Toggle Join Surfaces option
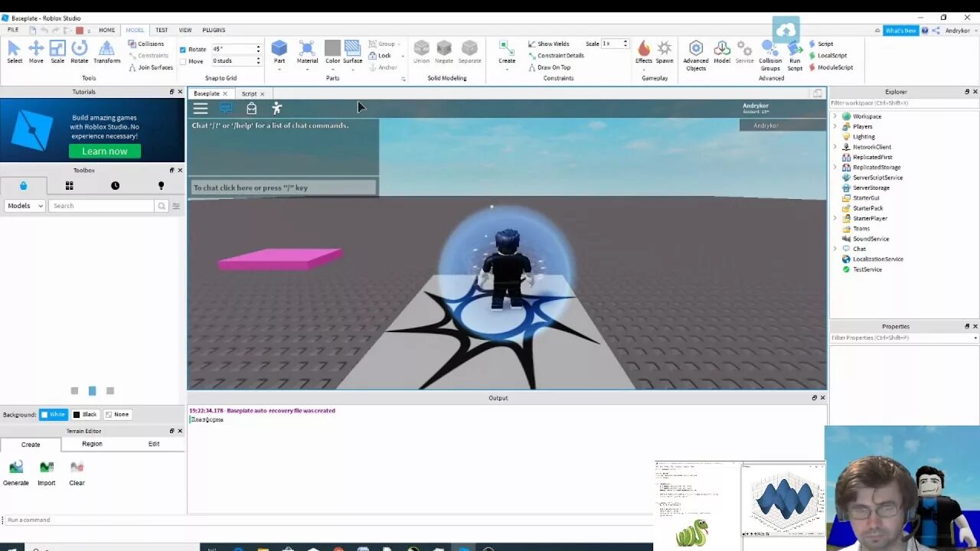 [x=150, y=67]
